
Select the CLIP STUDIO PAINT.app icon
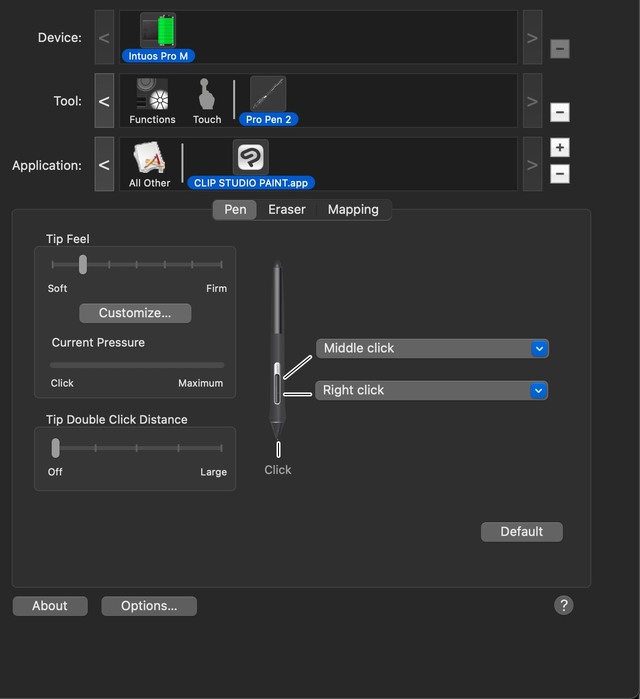pyautogui.click(x=250, y=157)
